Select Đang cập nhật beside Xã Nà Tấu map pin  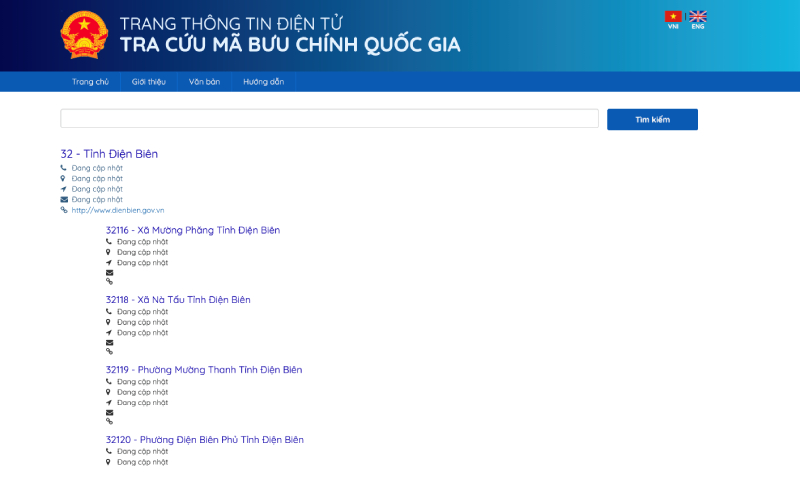coord(142,322)
